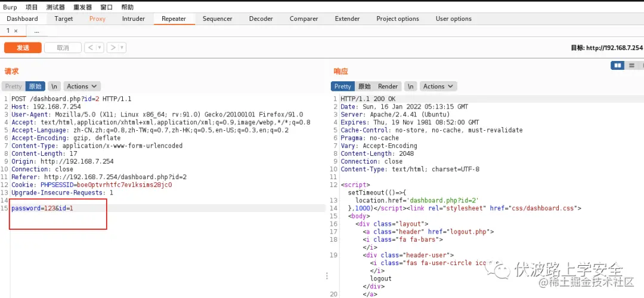Click the logout.php anchor line in response
Screen dimensions: 644x298
click(428, 232)
